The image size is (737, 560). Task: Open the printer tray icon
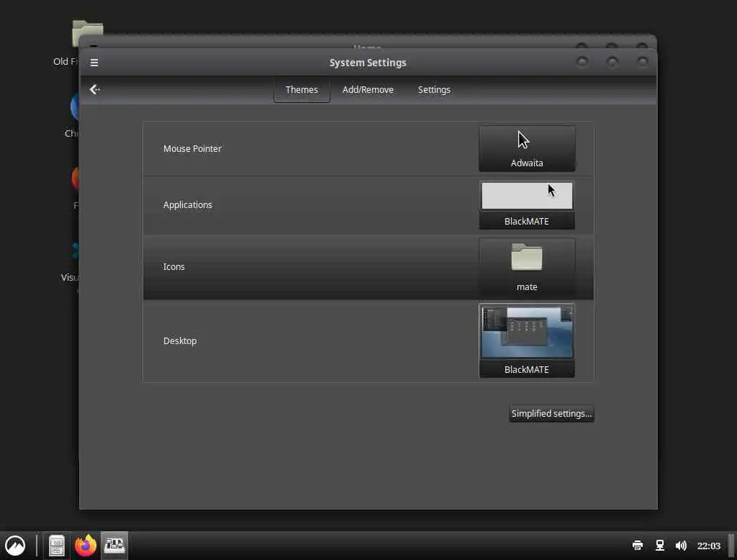(638, 546)
